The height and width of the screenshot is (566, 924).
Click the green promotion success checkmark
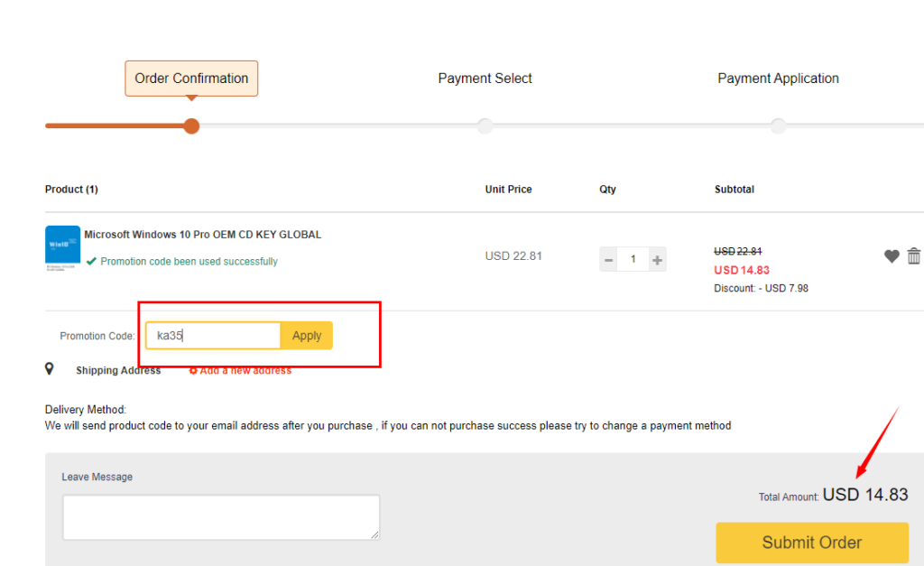(x=91, y=261)
